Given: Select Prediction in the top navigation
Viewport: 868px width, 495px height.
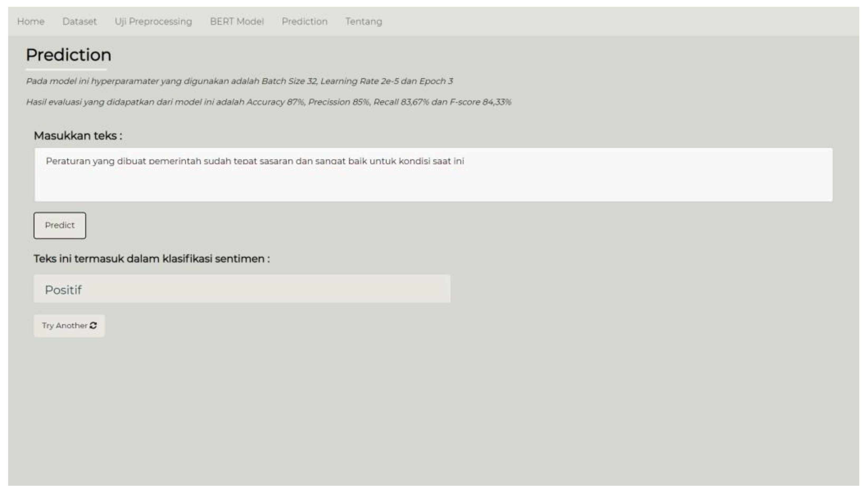Looking at the screenshot, I should pos(304,21).
